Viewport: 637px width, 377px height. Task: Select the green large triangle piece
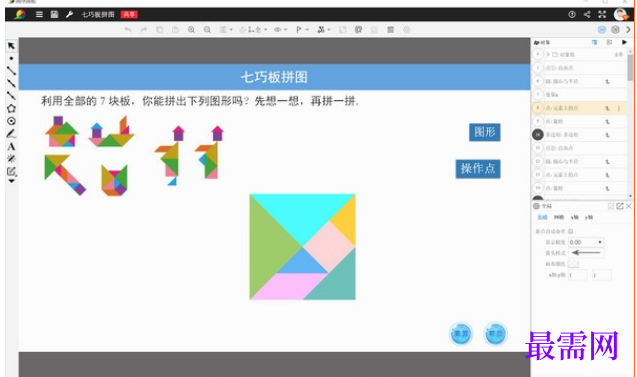coord(268,247)
